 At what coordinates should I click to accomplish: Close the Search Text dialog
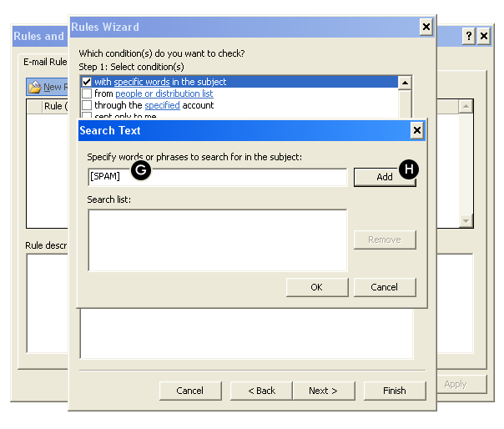(416, 130)
